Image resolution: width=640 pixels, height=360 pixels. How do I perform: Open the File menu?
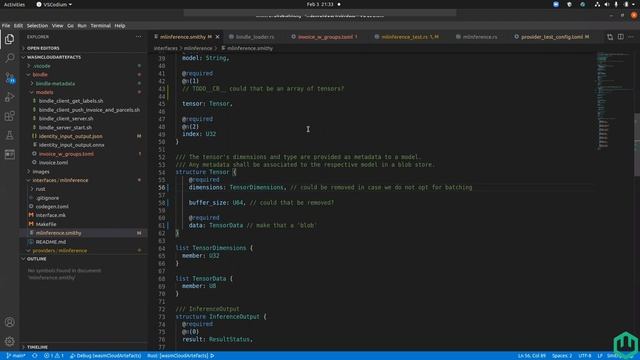(x=6, y=26)
